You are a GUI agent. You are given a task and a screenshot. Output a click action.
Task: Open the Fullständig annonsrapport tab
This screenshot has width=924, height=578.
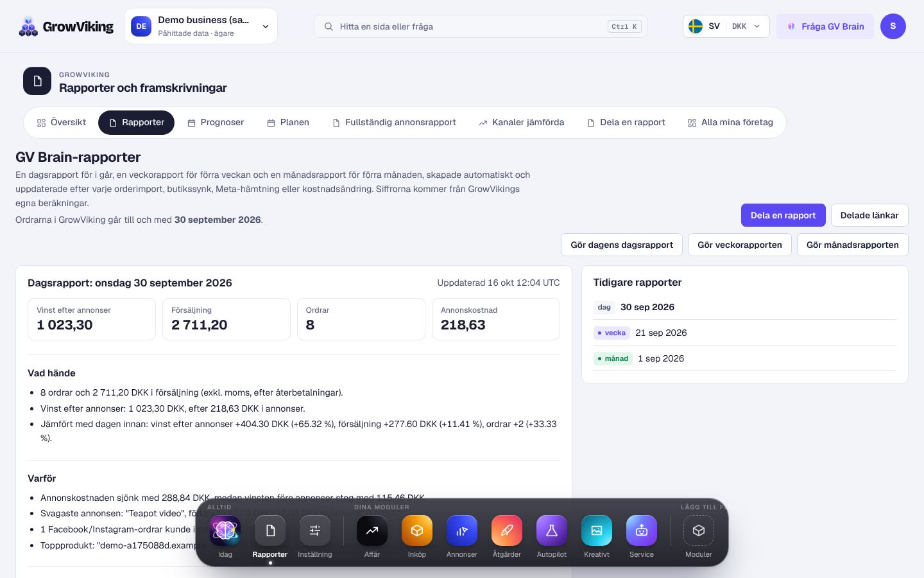click(394, 123)
